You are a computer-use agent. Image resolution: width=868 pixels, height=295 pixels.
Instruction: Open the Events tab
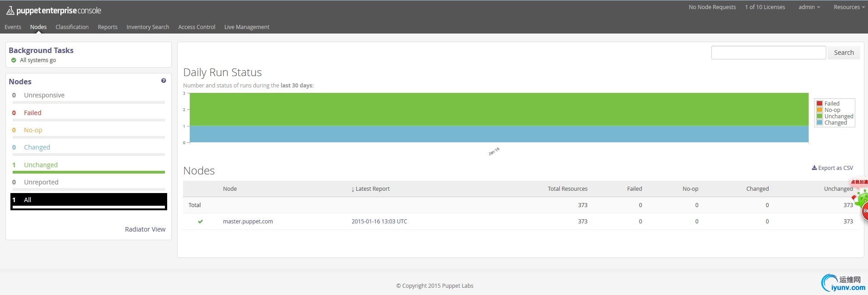click(x=13, y=27)
